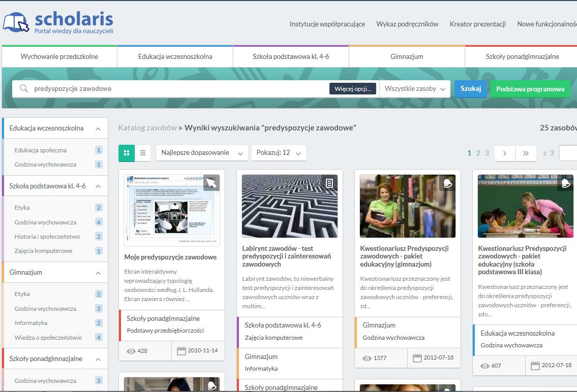Click Informatyka subject on Labirynt card
577x392 pixels.
click(x=261, y=369)
